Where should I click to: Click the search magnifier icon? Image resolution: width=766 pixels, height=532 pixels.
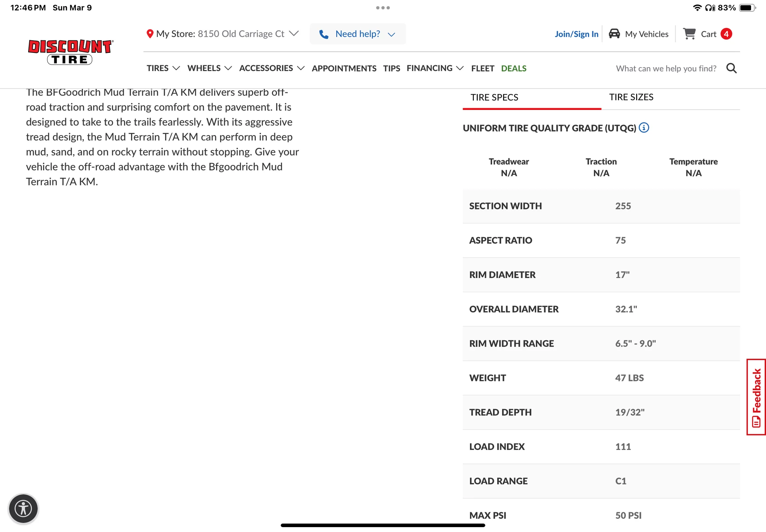[x=732, y=68]
